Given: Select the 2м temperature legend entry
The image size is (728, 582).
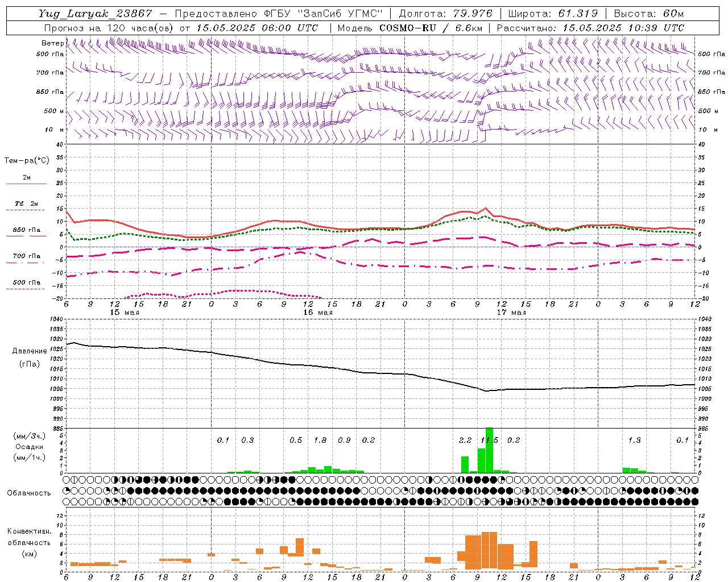Looking at the screenshot, I should coord(27,178).
